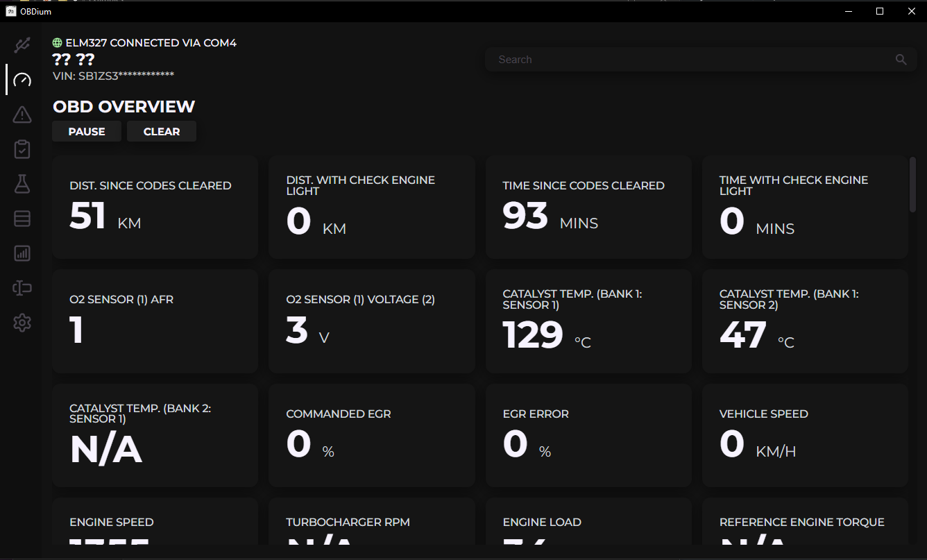927x560 pixels.
Task: Select the O2 Sensor (1) Voltage (2) card
Action: (371, 321)
